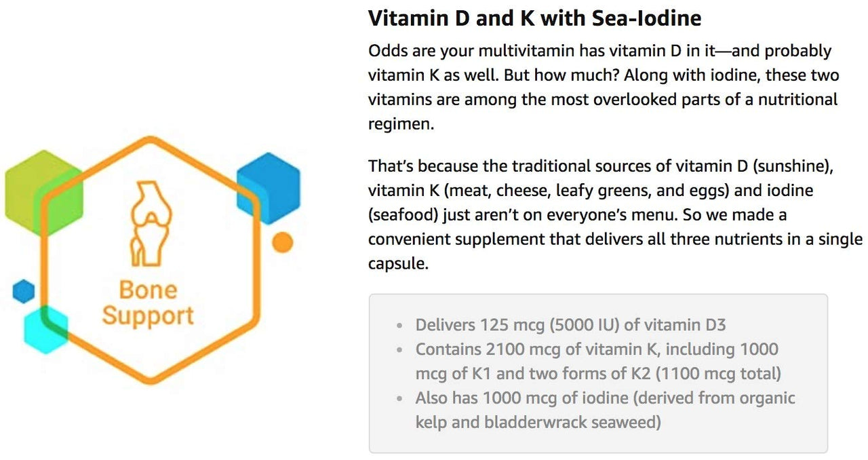The image size is (868, 460).
Task: Click the small orange circle dot
Action: (282, 242)
